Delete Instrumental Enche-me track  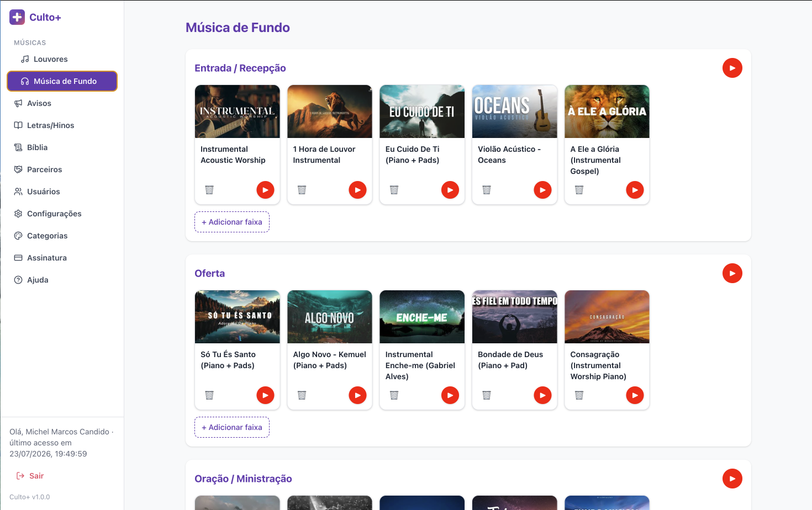pos(394,395)
